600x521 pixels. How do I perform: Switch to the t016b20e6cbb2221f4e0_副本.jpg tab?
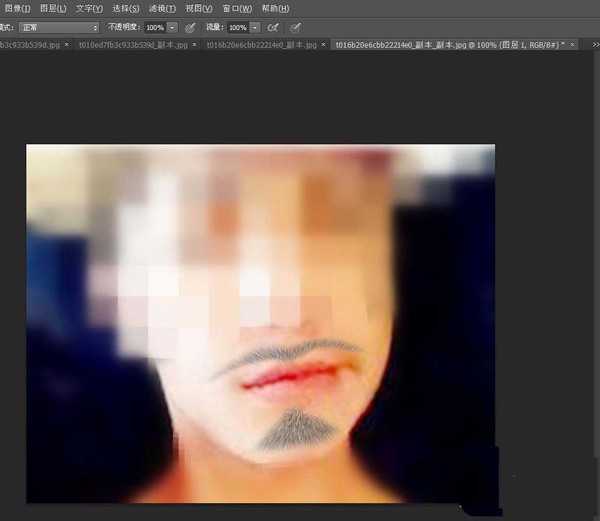(261, 45)
